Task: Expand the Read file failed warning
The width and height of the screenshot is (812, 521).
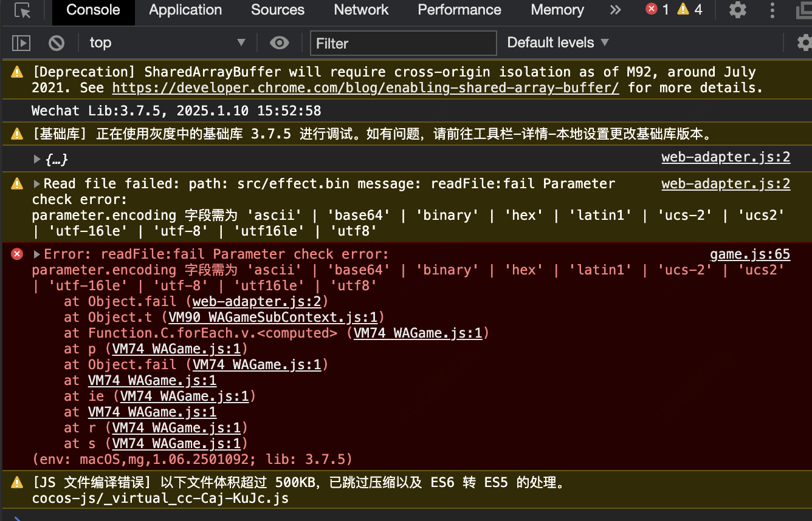Action: click(38, 184)
